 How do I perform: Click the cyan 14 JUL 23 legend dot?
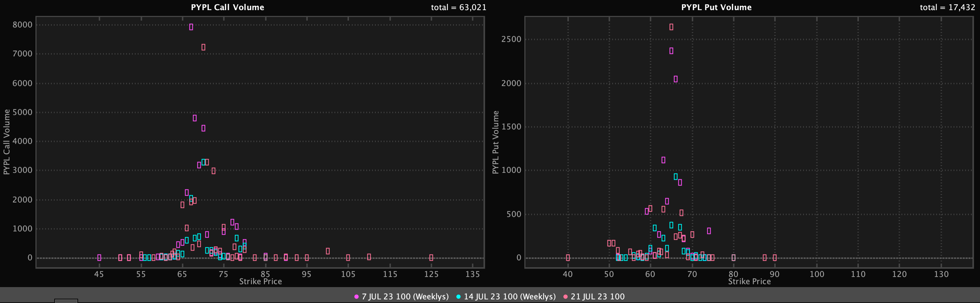pyautogui.click(x=459, y=296)
